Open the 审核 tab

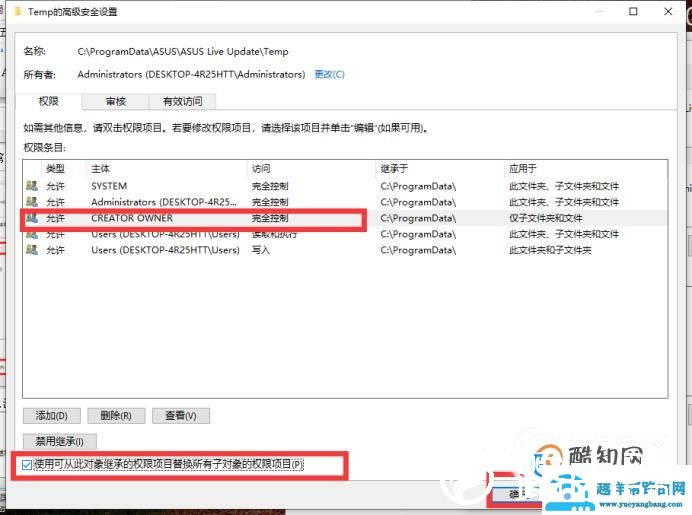[116, 101]
